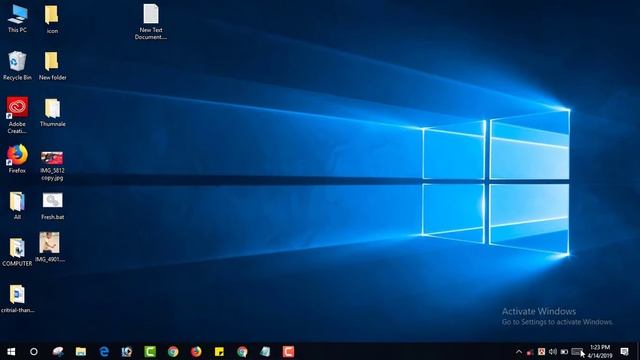
Task: Open File Explorer from the taskbar
Action: click(x=81, y=351)
